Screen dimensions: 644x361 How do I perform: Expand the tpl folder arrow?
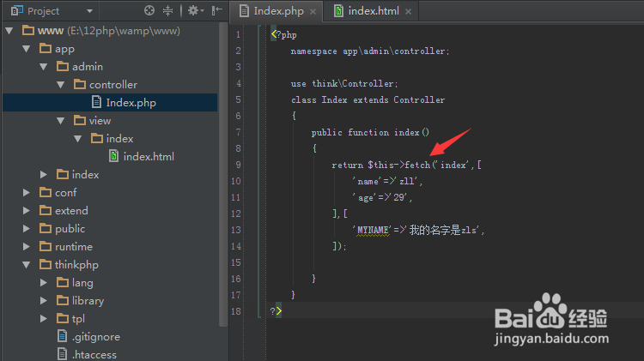tap(44, 319)
